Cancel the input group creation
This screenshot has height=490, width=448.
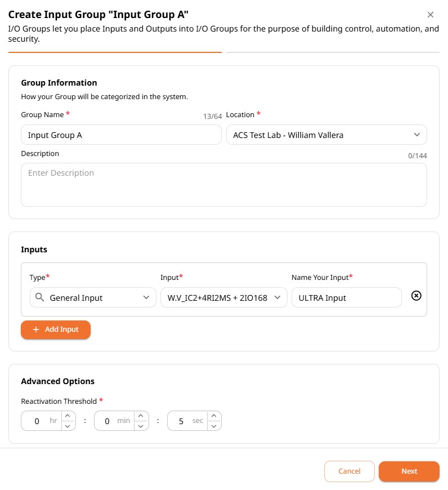350,471
